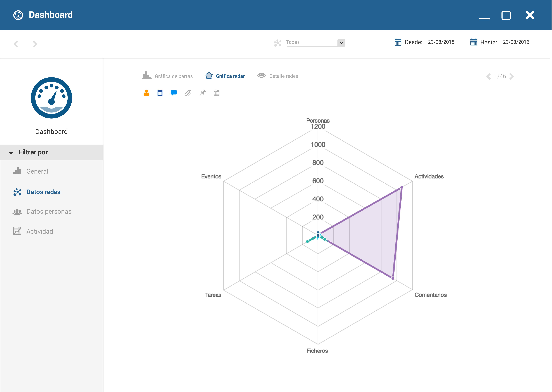
Task: Click the Personas axis label
Action: [318, 120]
